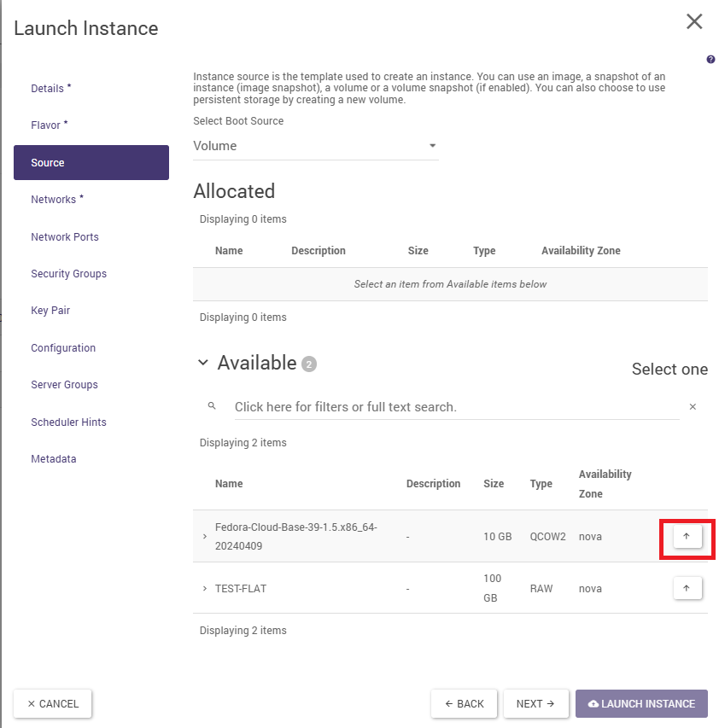Allocate the Fedora-Cloud-Base volume with up arrow
The image size is (719, 728).
(x=687, y=536)
